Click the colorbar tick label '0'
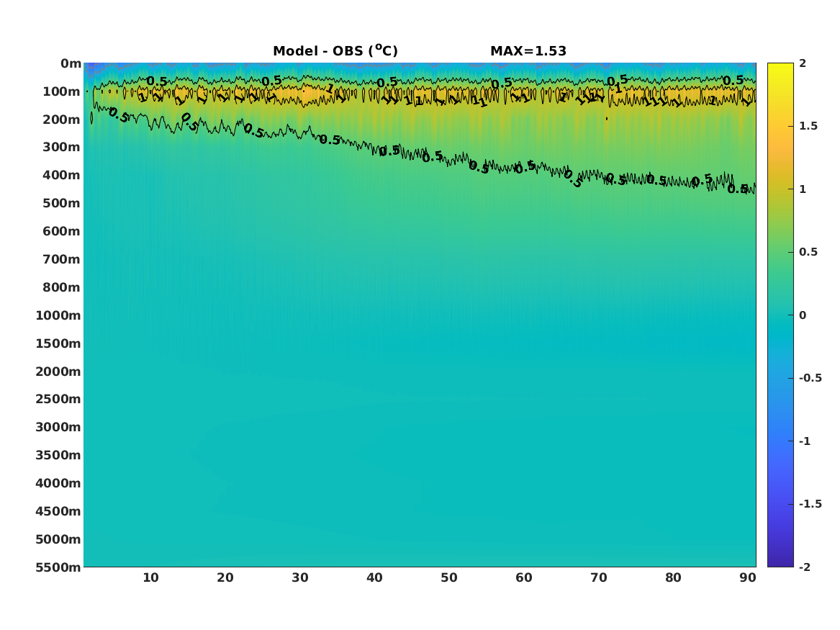 click(803, 315)
